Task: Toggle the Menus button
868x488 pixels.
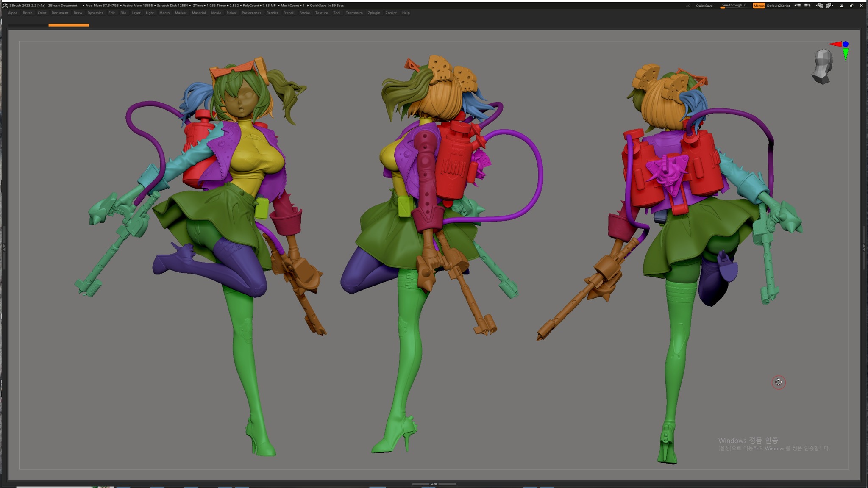Action: pos(759,6)
